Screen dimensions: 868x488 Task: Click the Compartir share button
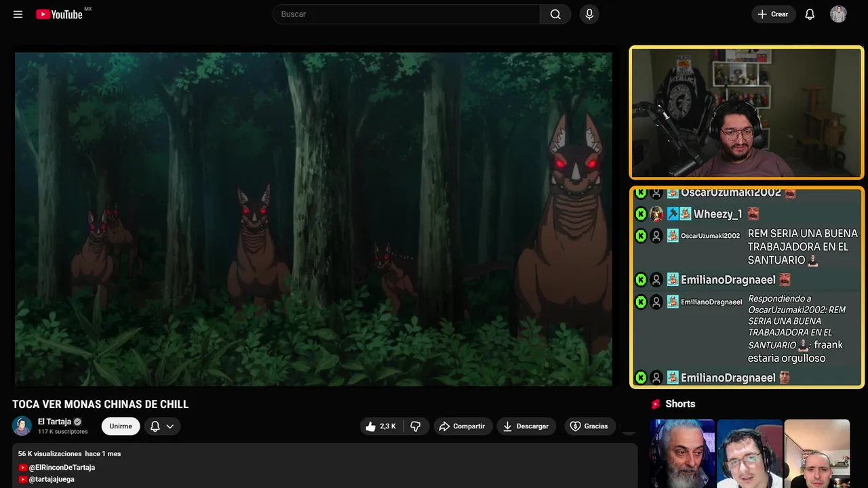(x=462, y=426)
